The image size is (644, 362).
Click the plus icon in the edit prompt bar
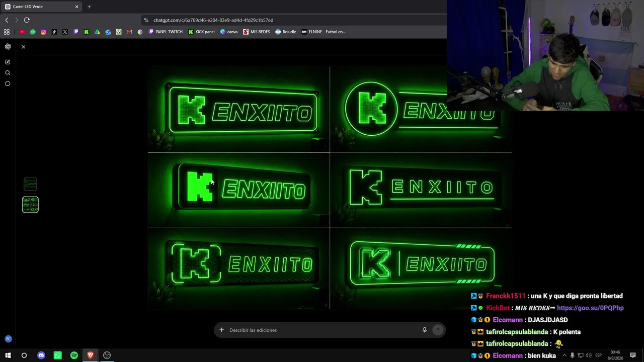[x=221, y=330]
